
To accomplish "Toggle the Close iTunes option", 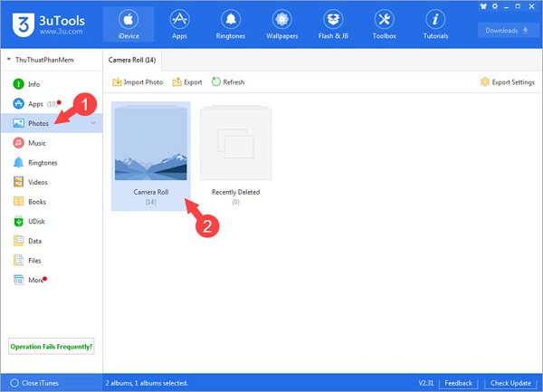I will click(x=36, y=383).
